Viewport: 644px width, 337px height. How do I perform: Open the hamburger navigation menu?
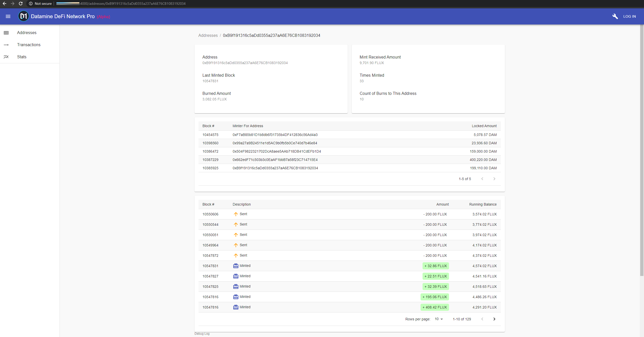click(x=8, y=16)
